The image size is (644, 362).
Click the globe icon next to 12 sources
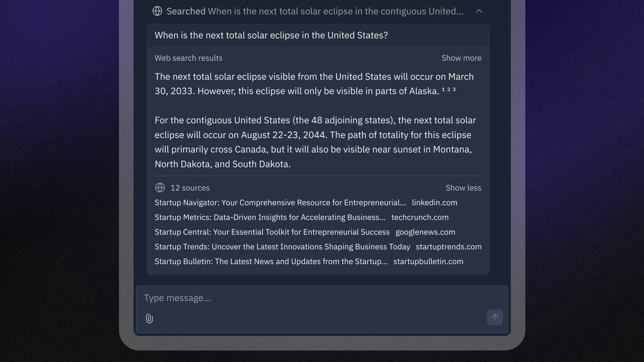tap(160, 188)
